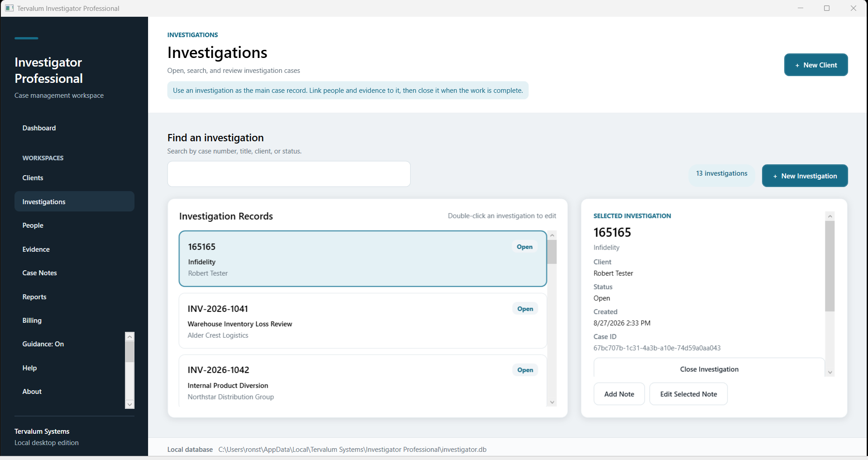Click records list scroll down arrow
This screenshot has width=868, height=460.
[x=552, y=402]
